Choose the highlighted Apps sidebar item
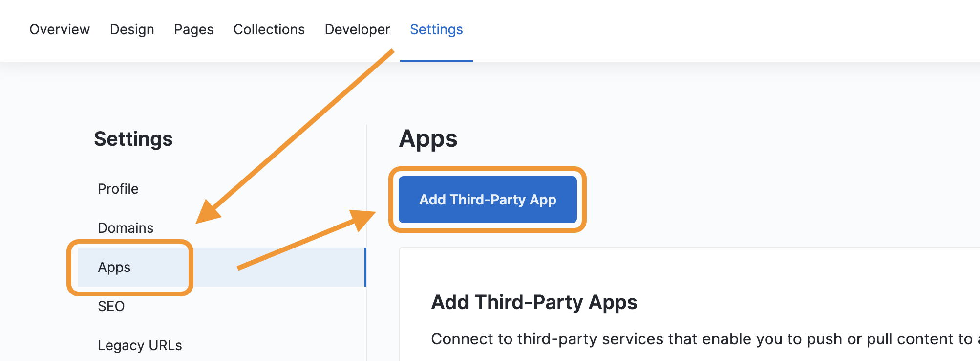The height and width of the screenshot is (361, 980). [222, 267]
